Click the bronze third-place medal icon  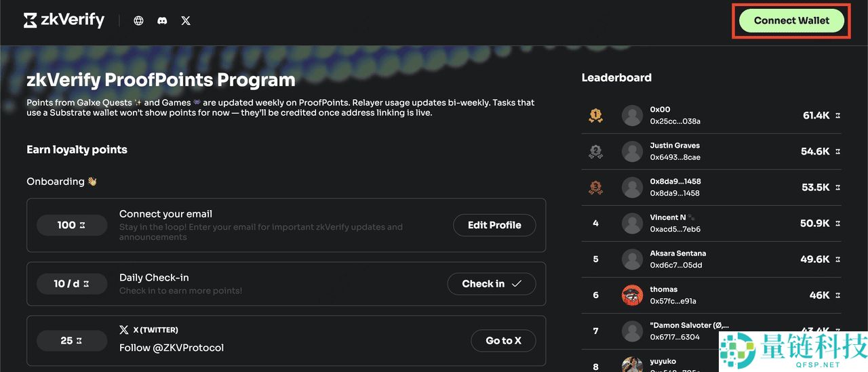point(595,188)
